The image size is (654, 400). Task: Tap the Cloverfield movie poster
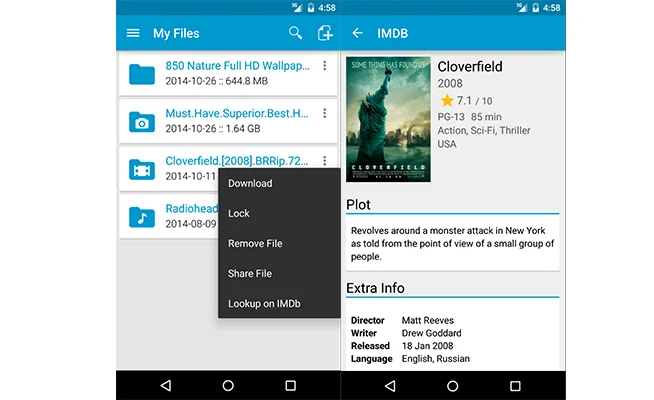[388, 119]
